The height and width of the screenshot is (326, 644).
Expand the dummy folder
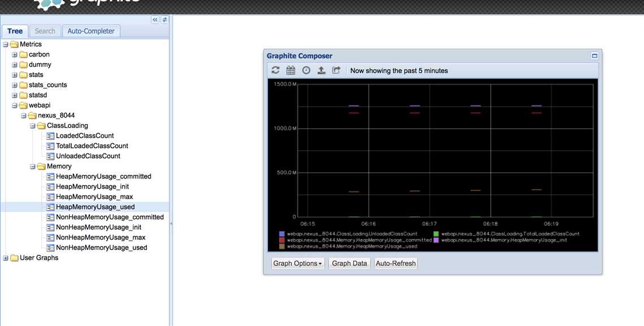(x=14, y=65)
